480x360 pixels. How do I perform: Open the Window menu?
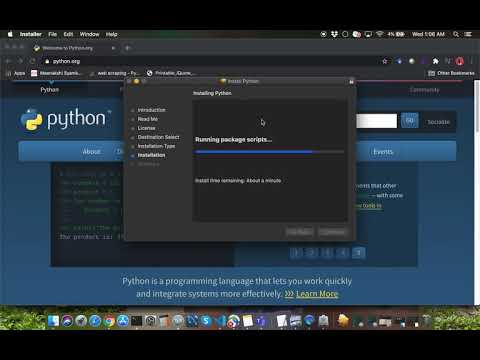[89, 34]
